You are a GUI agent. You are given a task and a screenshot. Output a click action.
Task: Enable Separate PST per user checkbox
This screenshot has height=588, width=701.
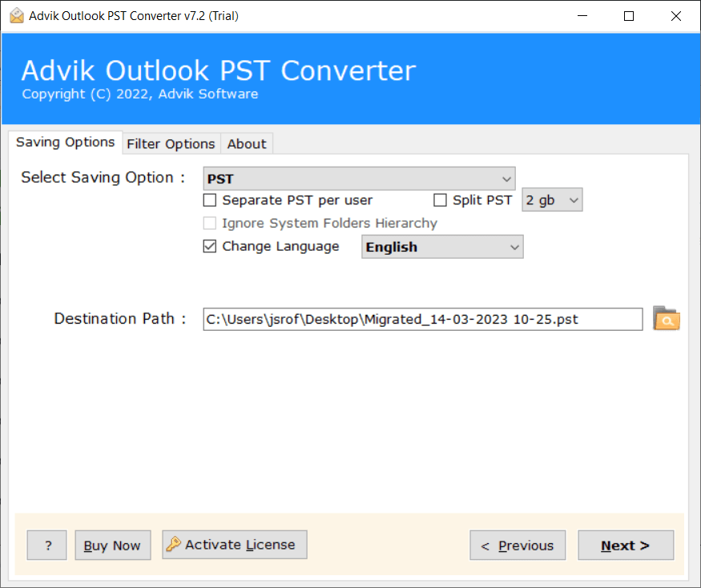click(210, 200)
